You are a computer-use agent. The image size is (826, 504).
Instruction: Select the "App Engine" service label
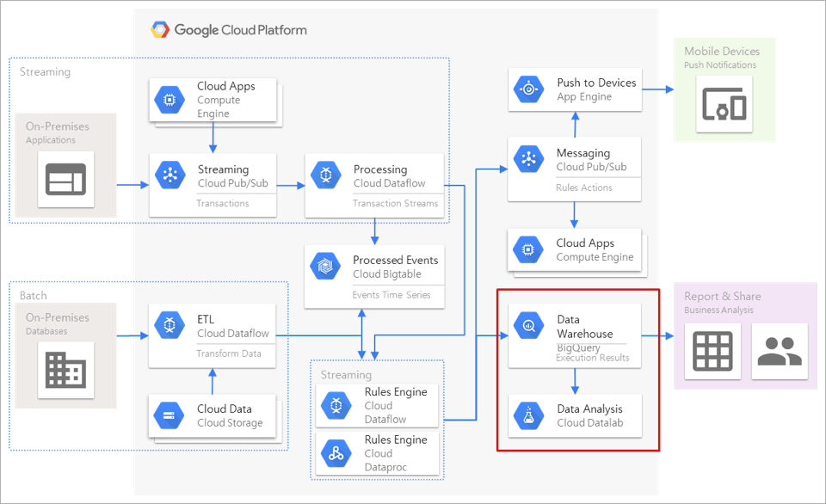point(585,97)
